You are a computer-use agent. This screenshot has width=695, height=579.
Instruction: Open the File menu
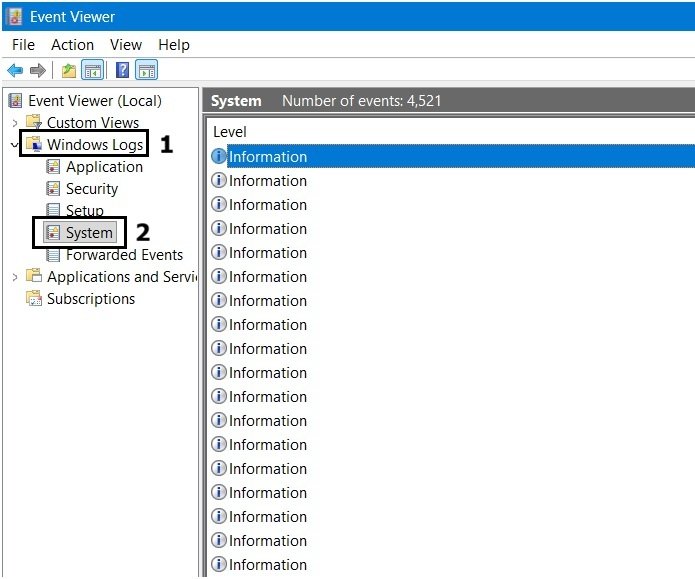point(23,45)
